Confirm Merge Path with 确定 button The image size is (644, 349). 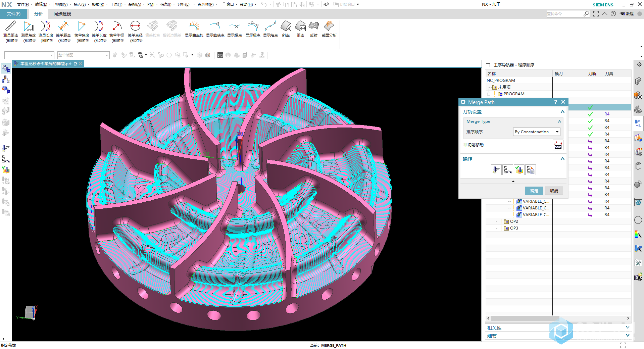click(x=534, y=191)
